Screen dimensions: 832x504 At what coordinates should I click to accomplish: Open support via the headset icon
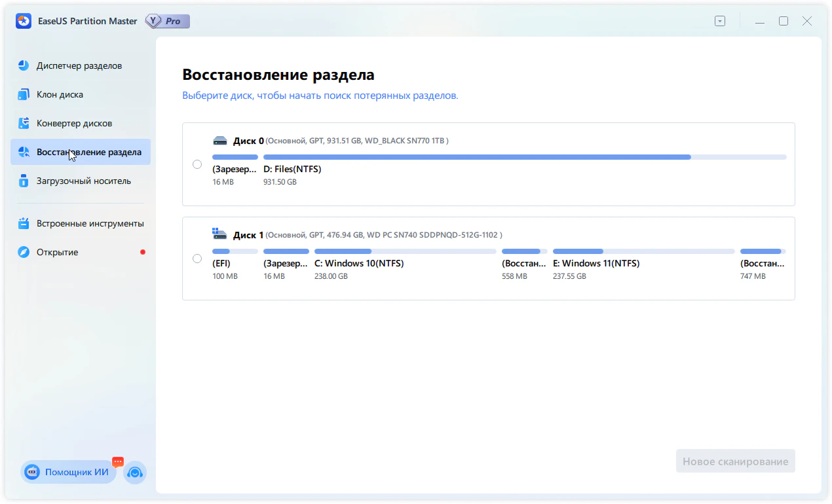(x=135, y=472)
